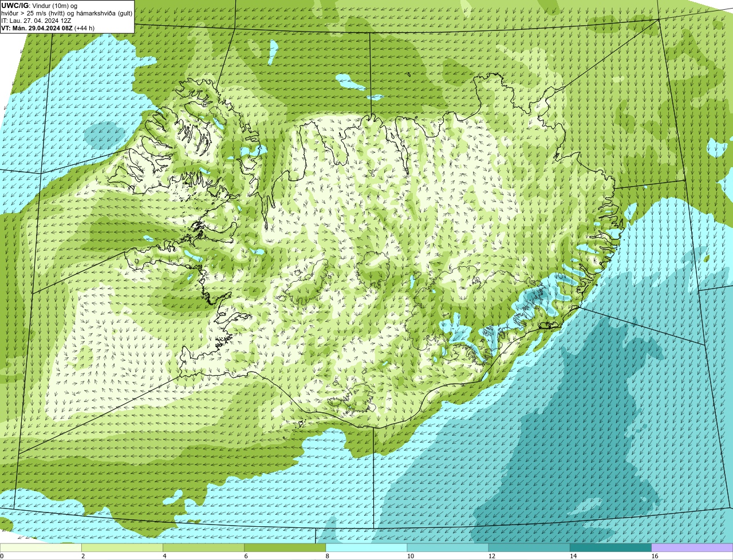The image size is (733, 560).
Task: Click the dark teal 14–16 legend swatch
Action: point(610,547)
